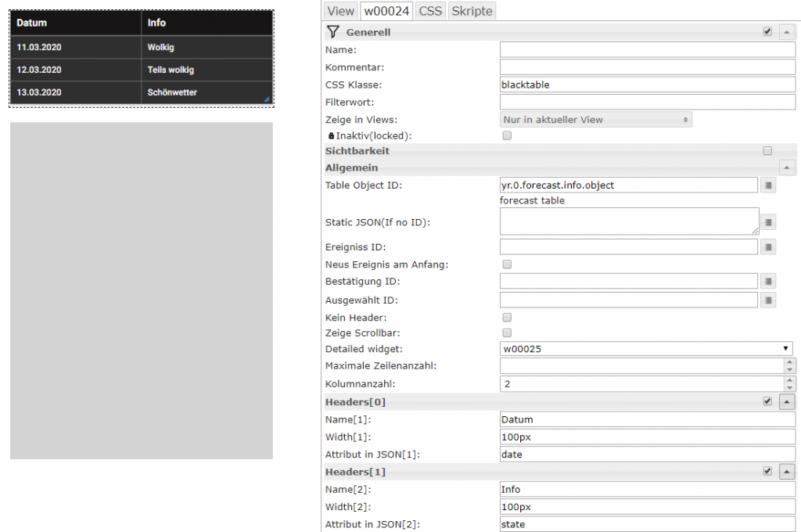
Task: Open the Detailed widget dropdown
Action: click(x=645, y=349)
